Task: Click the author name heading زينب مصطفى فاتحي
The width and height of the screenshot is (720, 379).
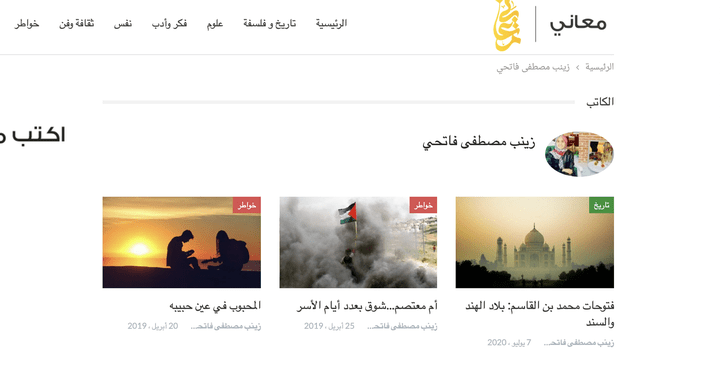Action: point(478,142)
